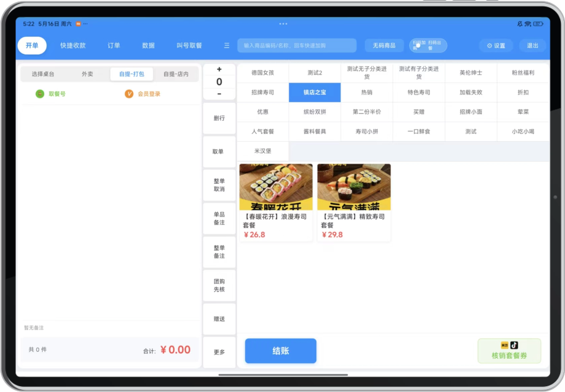The image size is (565, 392).
Task: Open 设置 settings gear button
Action: tap(496, 46)
